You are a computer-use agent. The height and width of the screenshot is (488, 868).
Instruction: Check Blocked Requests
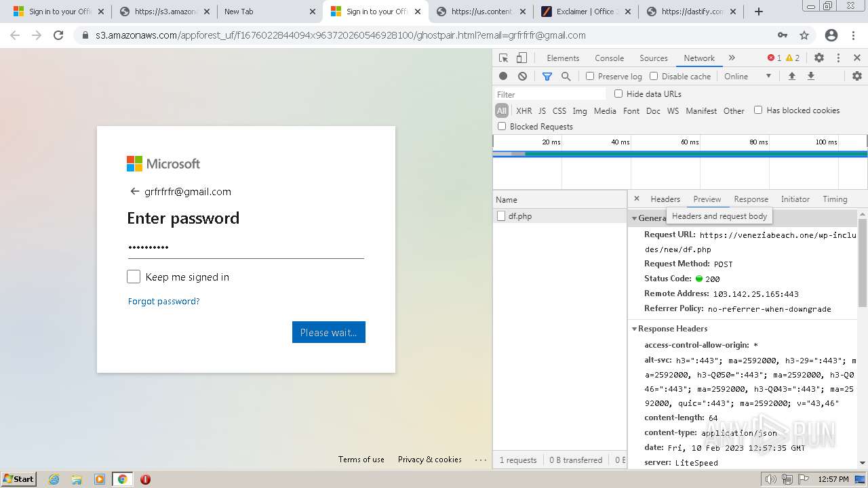click(x=502, y=126)
